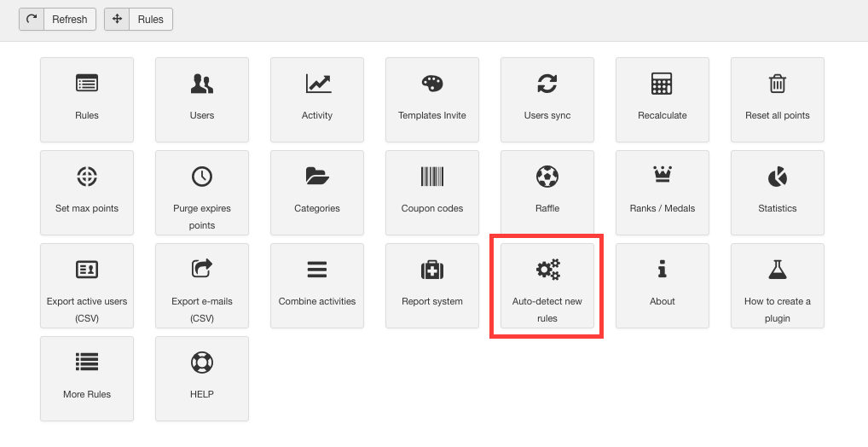
Task: Select Purge expires points clock tile
Action: (202, 192)
